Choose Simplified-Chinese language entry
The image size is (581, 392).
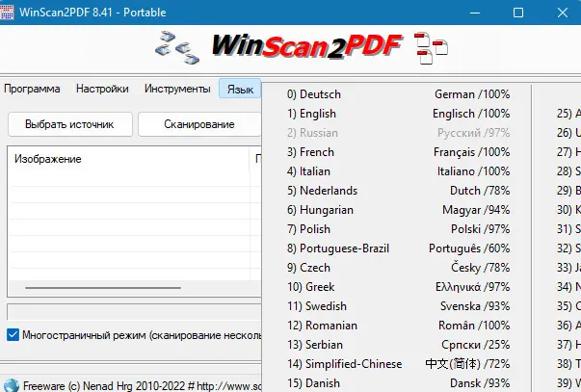tap(398, 364)
